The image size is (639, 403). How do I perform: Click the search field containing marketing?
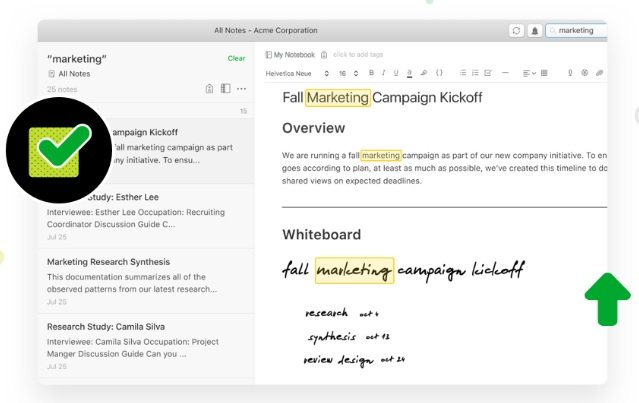[x=576, y=31]
